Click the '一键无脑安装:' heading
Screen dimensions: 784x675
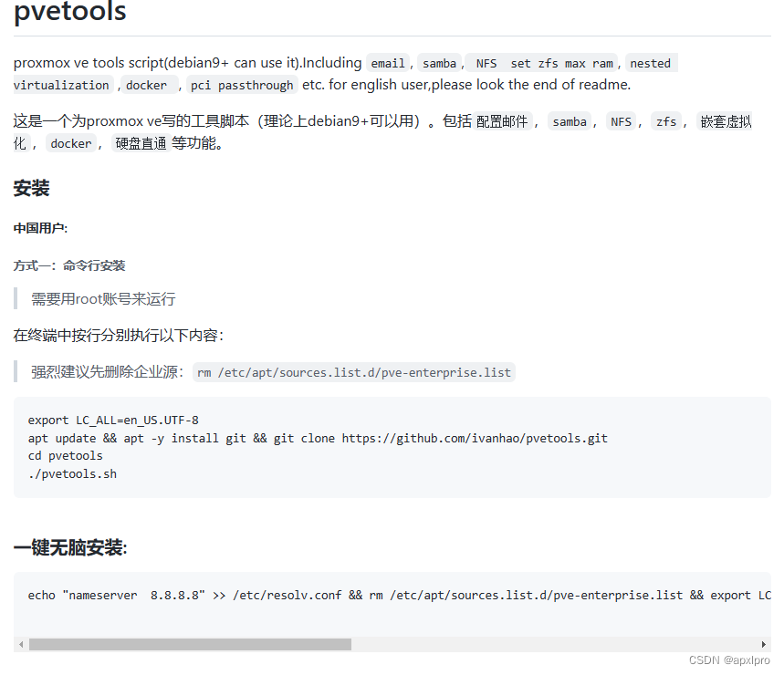70,547
